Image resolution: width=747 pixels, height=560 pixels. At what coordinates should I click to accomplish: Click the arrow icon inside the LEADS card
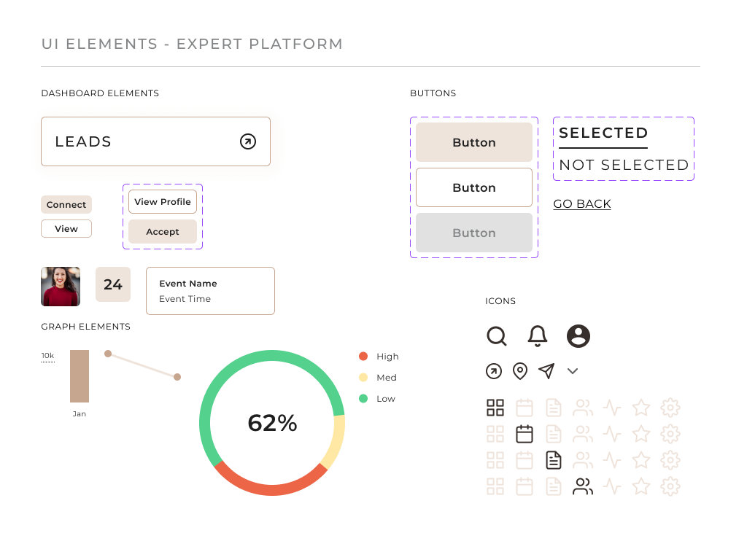tap(248, 141)
